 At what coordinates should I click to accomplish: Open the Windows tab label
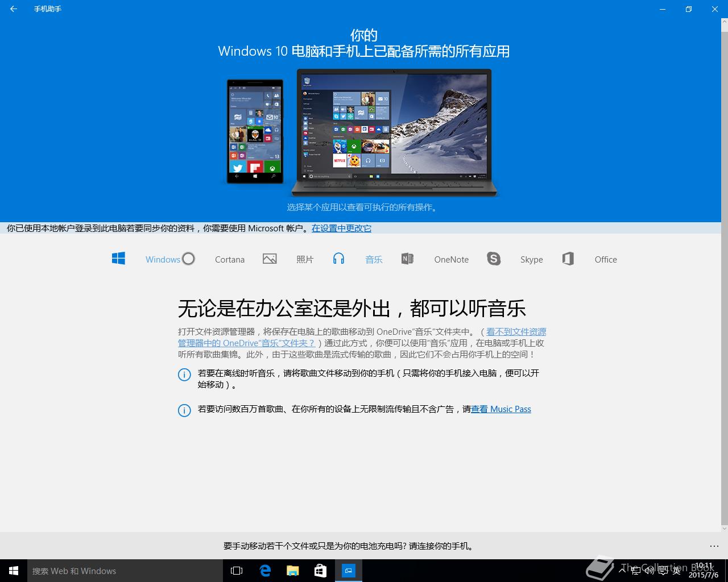(163, 259)
